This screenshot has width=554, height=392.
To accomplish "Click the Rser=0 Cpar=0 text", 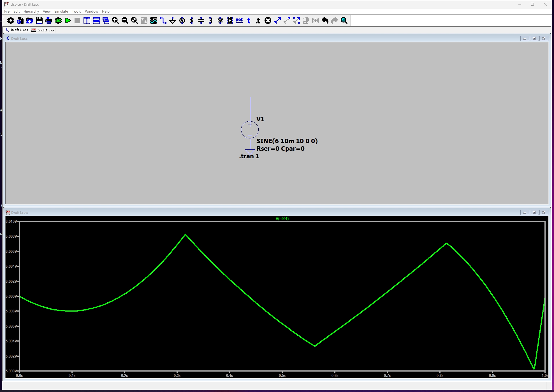I will 280,149.
